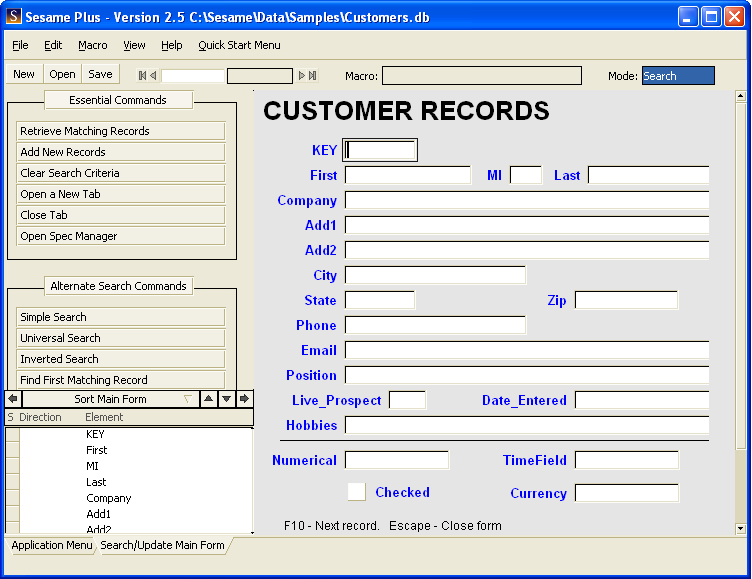Screen dimensions: 752x579
Task: Click the Open toolbar button
Action: pos(62,74)
